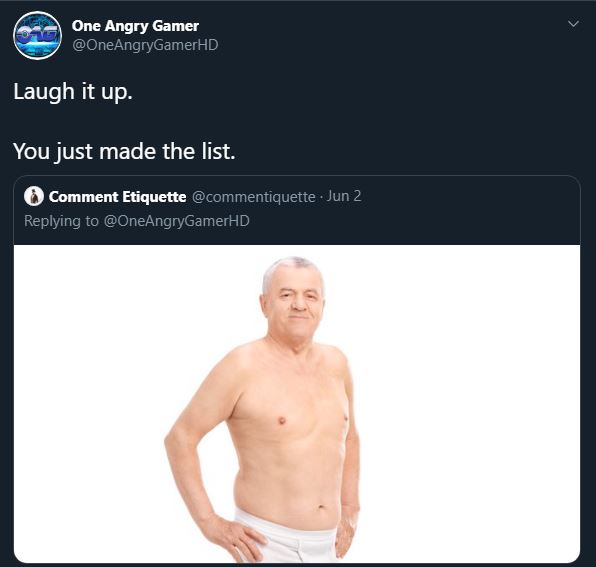The width and height of the screenshot is (596, 567).
Task: Click the One Angry Gamer display name
Action: coord(135,26)
